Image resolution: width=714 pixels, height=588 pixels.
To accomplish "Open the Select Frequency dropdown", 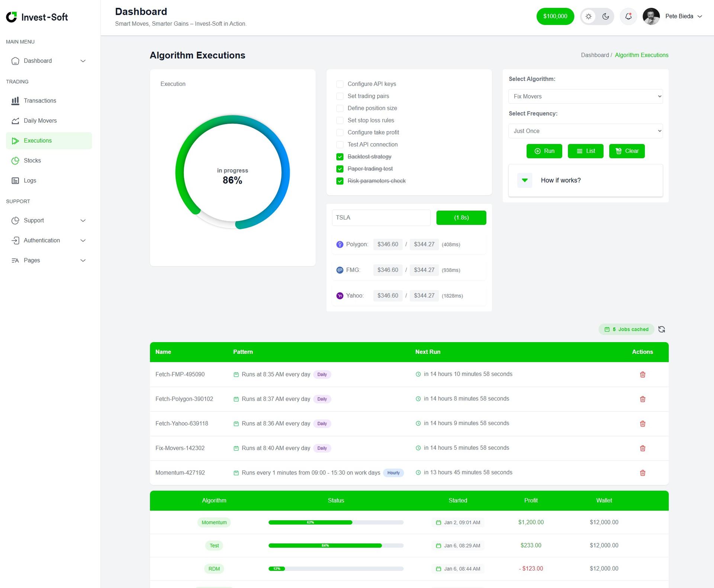I will [x=585, y=131].
